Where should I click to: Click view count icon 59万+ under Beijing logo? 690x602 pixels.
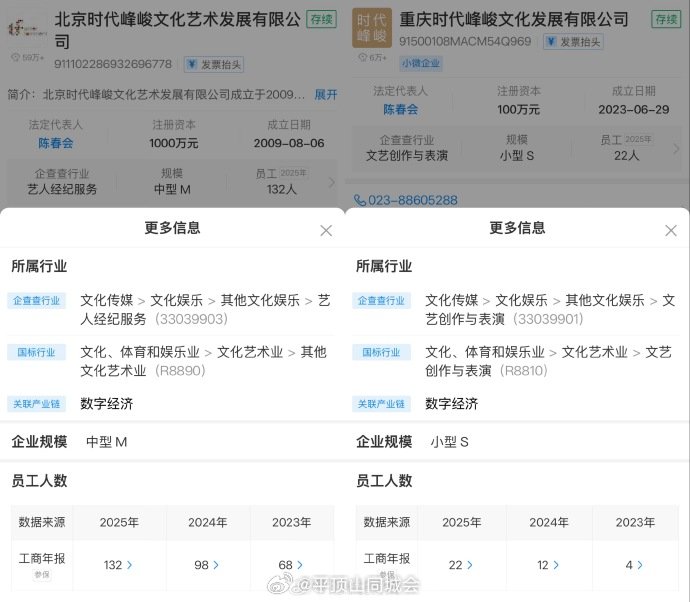point(15,57)
